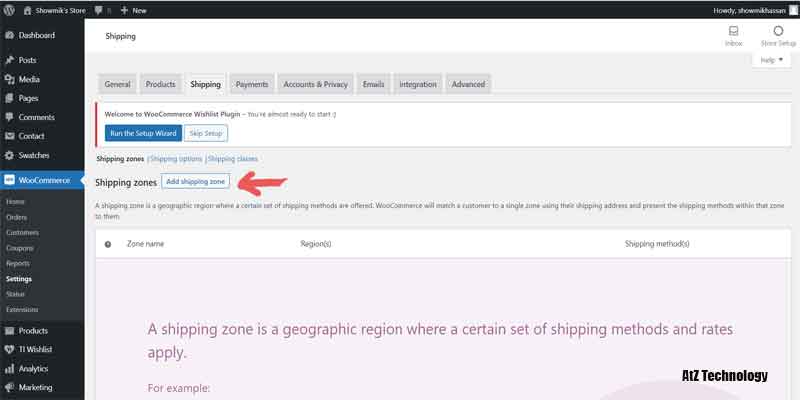Click the help icon beside Zone name
The height and width of the screenshot is (400, 800).
108,243
